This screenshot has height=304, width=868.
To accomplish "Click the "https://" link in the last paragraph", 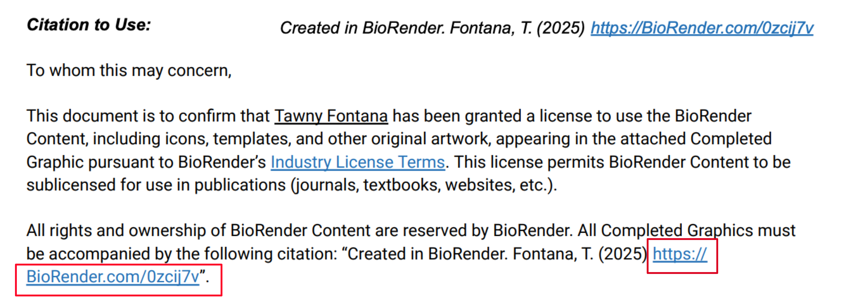I will pos(680,254).
